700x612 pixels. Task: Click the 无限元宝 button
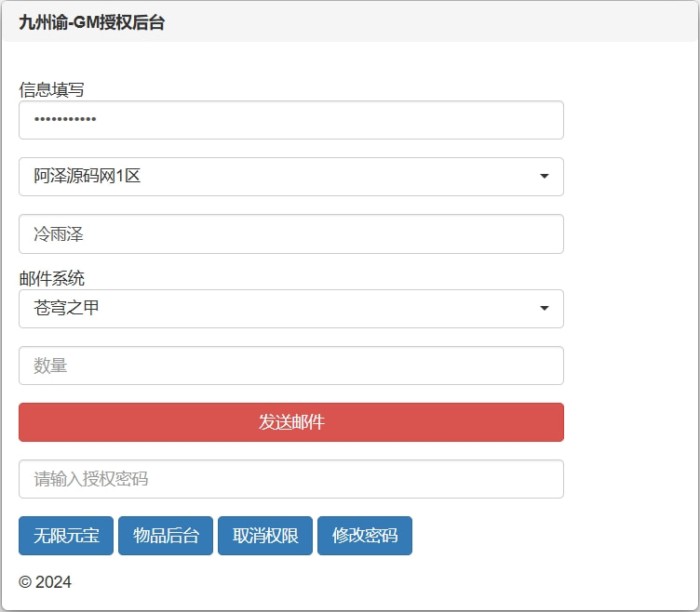coord(66,536)
